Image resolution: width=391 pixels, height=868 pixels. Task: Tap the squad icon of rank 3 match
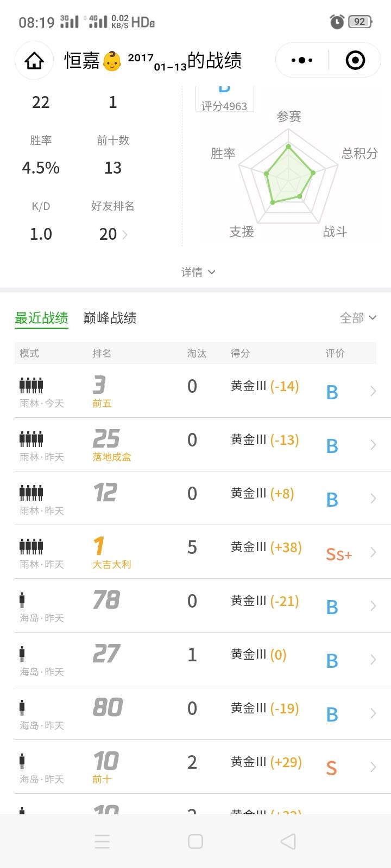click(31, 386)
